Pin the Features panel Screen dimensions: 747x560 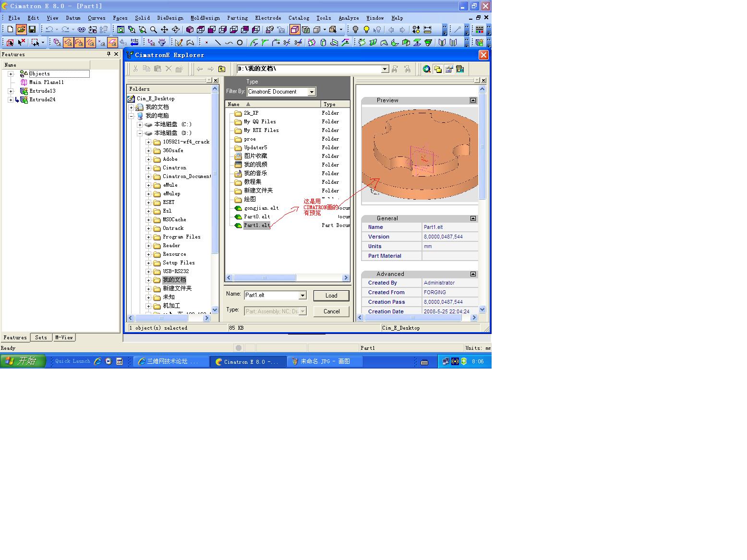tap(108, 54)
